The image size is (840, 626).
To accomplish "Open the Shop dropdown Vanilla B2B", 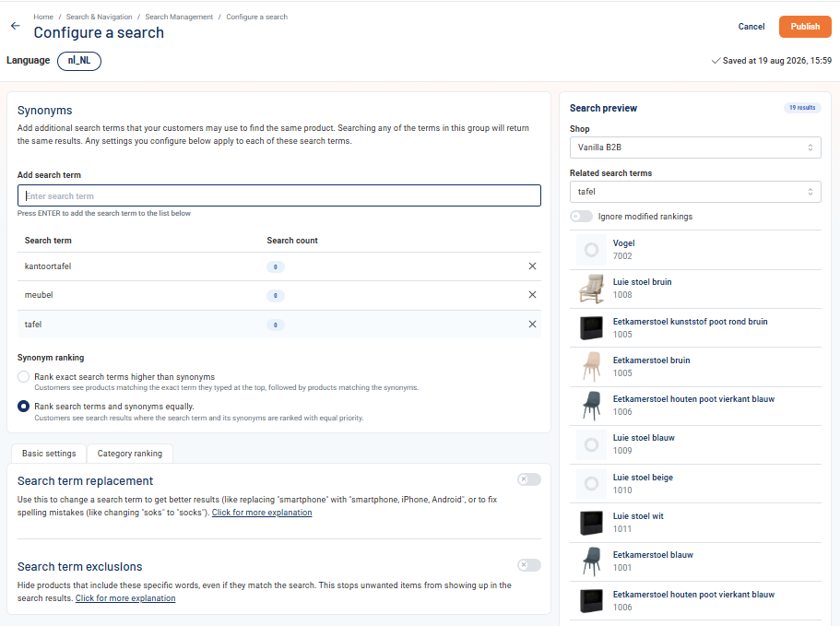I will 695,148.
